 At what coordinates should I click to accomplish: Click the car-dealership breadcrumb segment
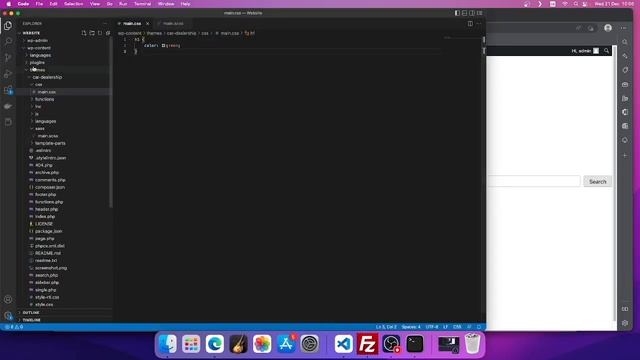pyautogui.click(x=181, y=33)
